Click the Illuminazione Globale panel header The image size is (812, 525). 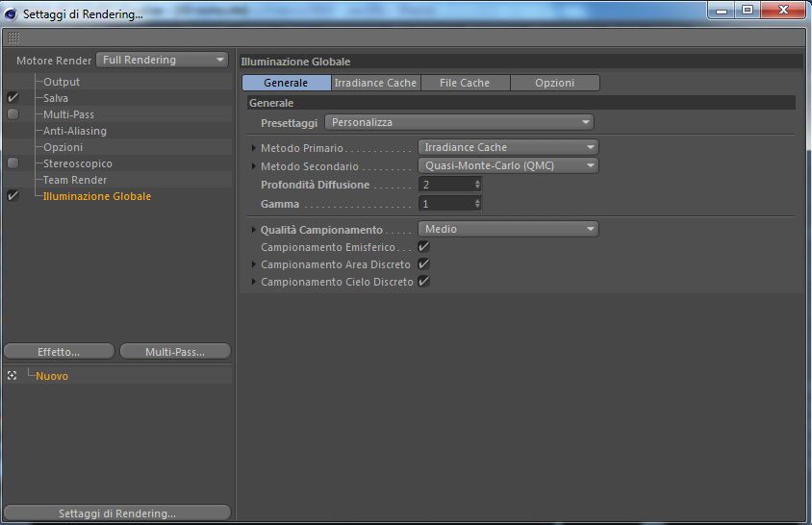pos(521,62)
